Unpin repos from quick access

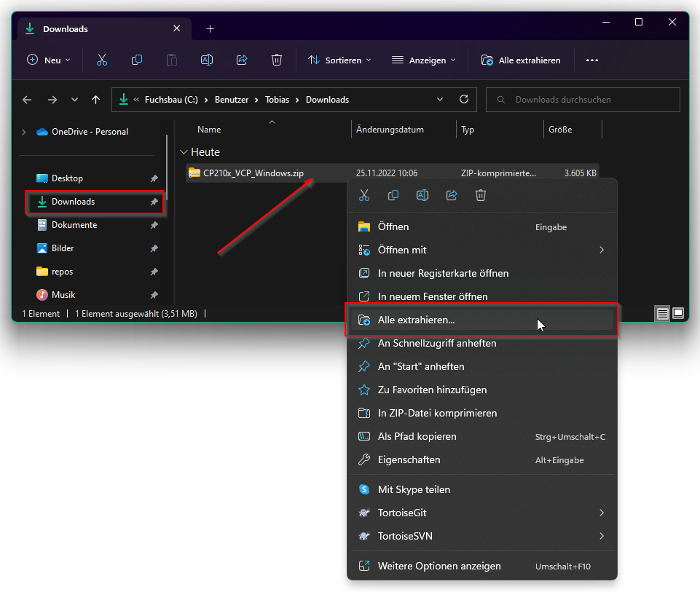point(154,272)
